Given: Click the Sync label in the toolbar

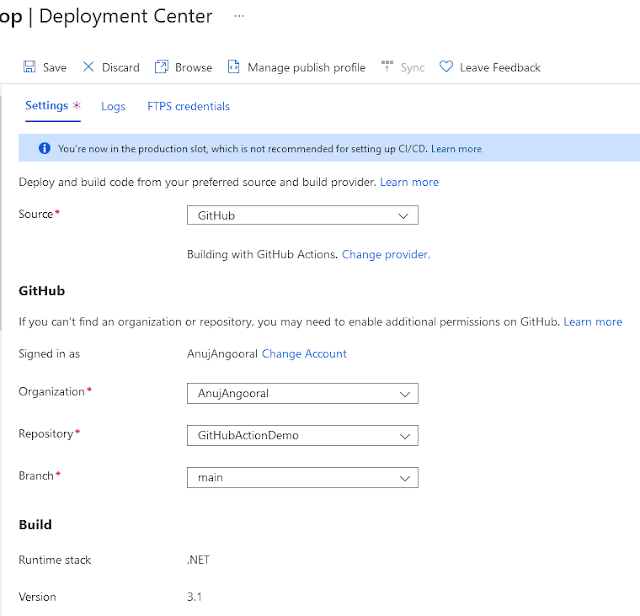Looking at the screenshot, I should click(x=413, y=67).
